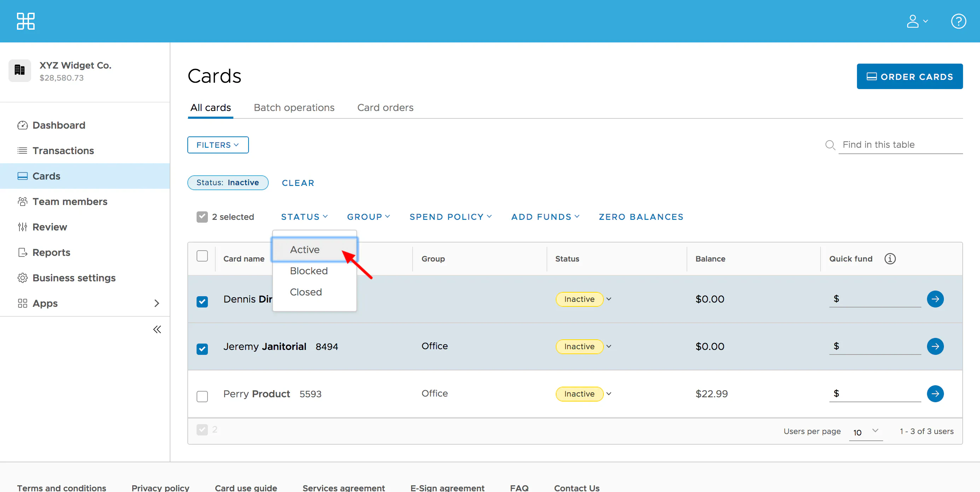980x492 pixels.
Task: Click the app grid logo icon
Action: coord(25,21)
